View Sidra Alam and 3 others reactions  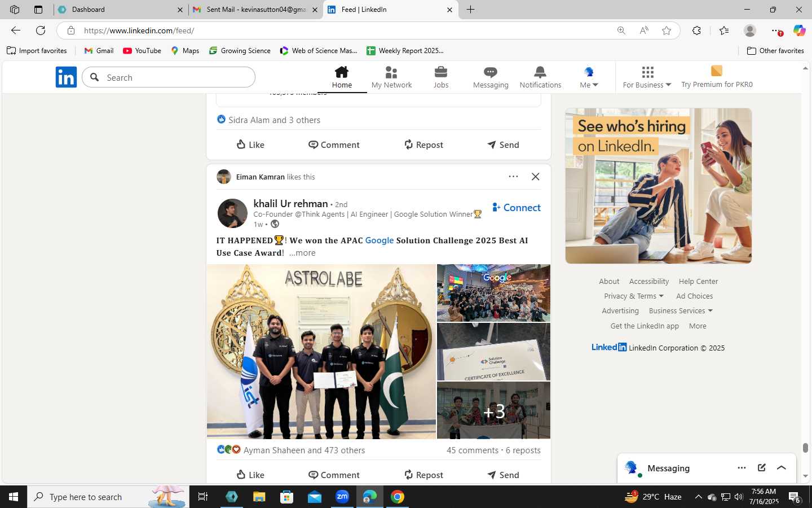pos(268,120)
